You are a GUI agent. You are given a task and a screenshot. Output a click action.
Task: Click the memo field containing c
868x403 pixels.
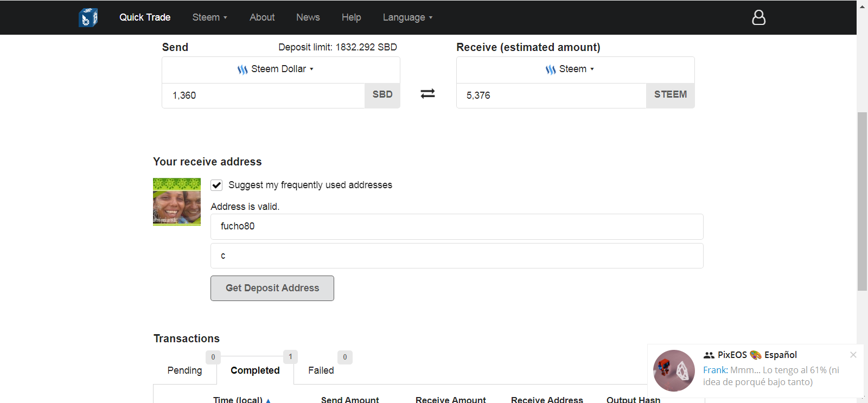[457, 256]
